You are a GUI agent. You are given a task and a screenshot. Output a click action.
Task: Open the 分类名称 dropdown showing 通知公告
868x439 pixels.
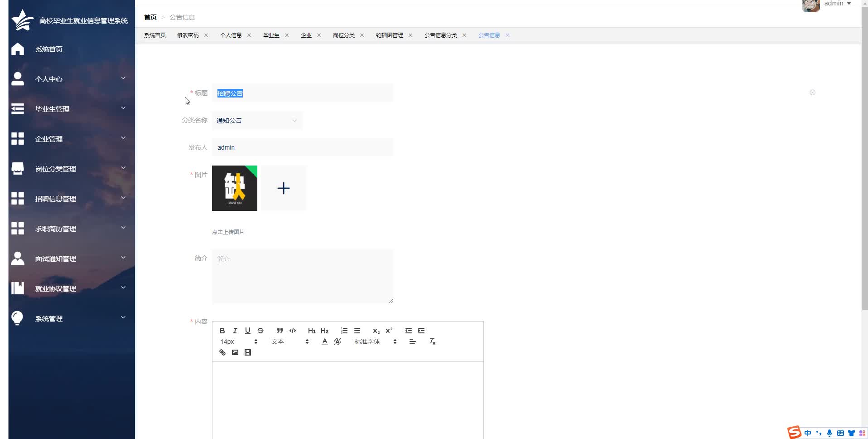click(257, 121)
